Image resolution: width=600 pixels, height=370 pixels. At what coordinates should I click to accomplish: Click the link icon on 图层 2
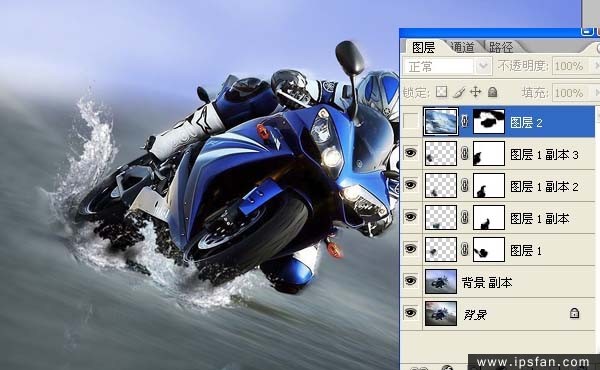pyautogui.click(x=465, y=122)
